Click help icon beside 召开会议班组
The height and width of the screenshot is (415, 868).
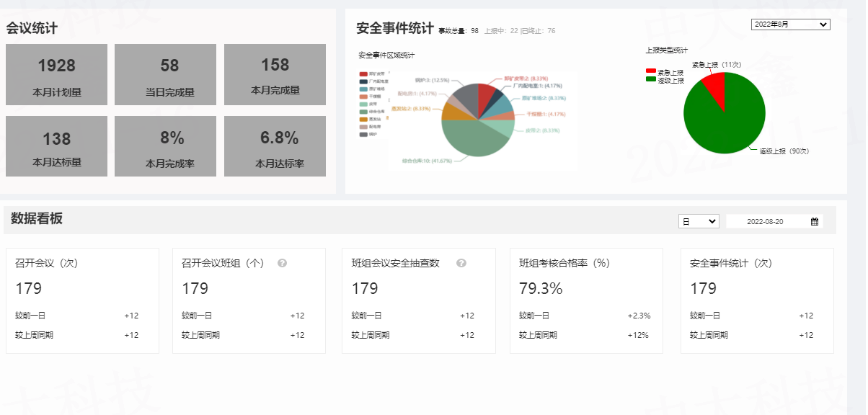tap(282, 264)
